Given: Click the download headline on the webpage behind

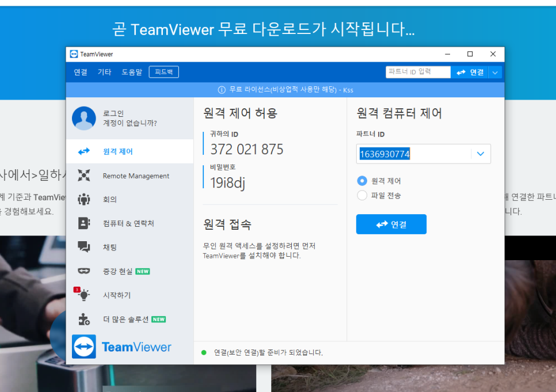Looking at the screenshot, I should click(264, 29).
